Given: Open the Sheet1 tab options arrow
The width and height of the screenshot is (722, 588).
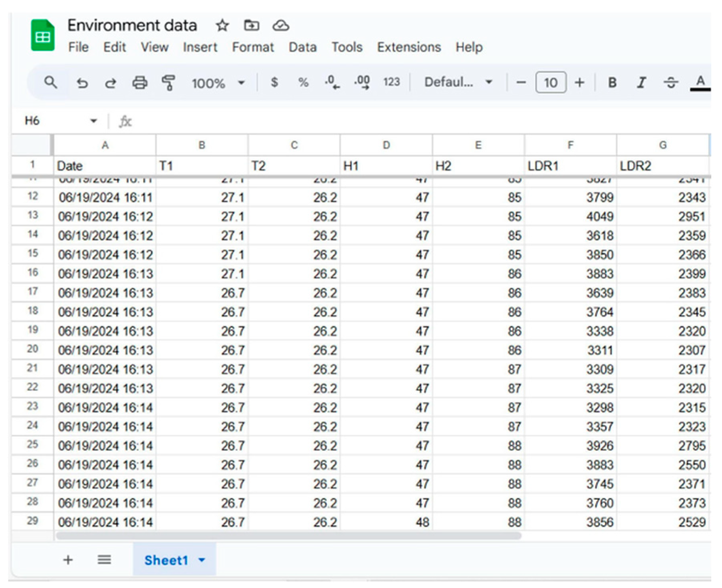Looking at the screenshot, I should pos(202,560).
